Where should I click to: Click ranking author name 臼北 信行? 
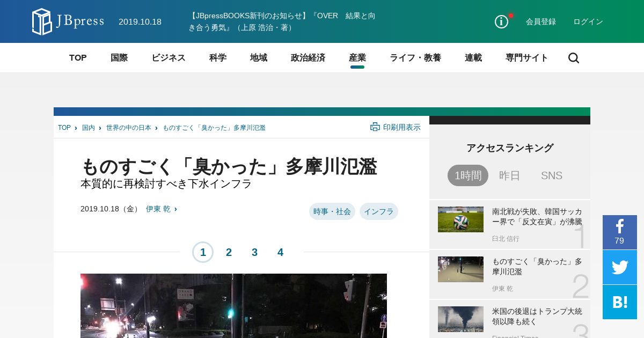point(506,239)
